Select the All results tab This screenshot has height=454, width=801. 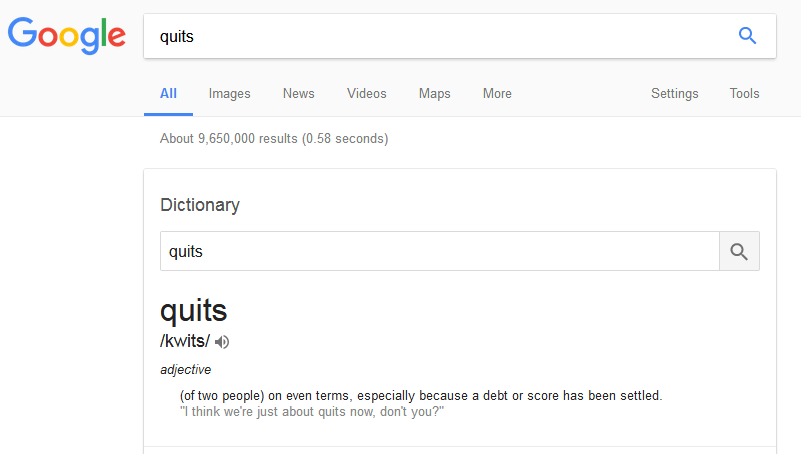pos(168,94)
